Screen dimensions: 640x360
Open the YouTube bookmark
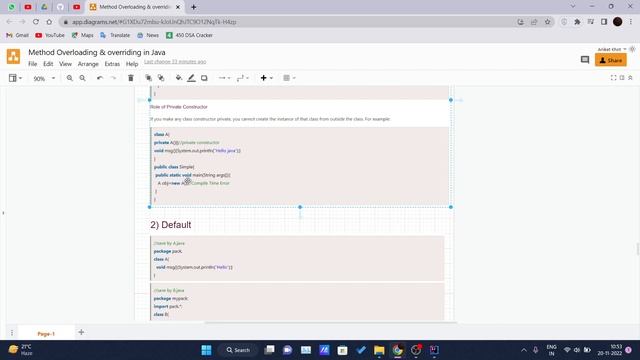click(50, 36)
